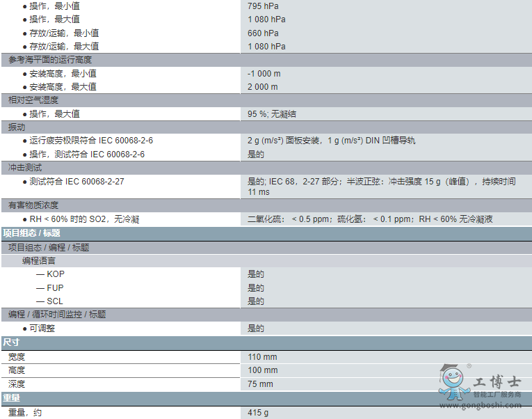Viewport: 532px width, 419px height.
Task: Open the www.gongboshi.com link
Action: 481,405
